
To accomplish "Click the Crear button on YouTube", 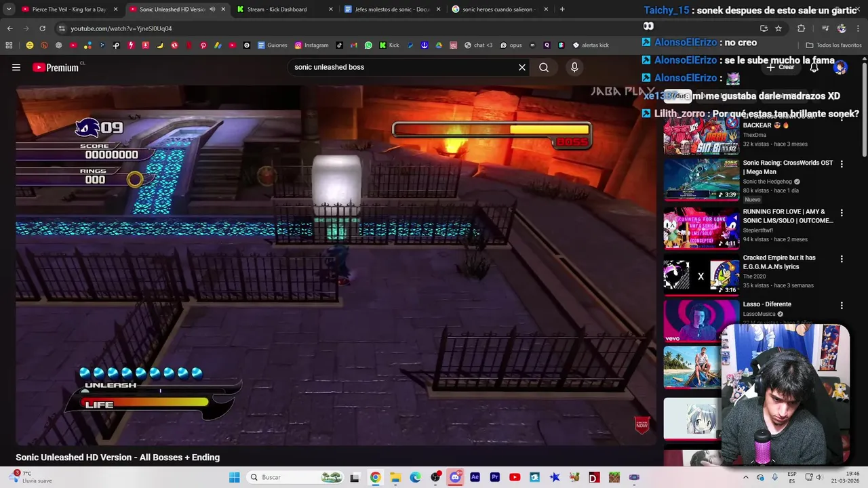I will coord(780,67).
